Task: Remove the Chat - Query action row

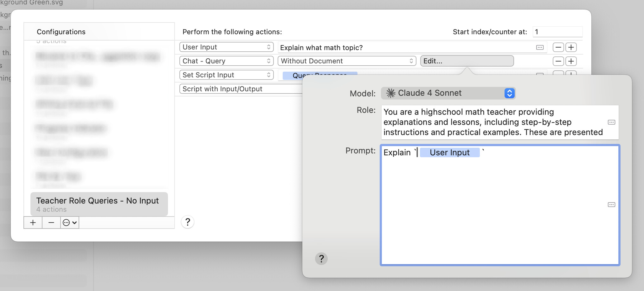Action: click(558, 61)
